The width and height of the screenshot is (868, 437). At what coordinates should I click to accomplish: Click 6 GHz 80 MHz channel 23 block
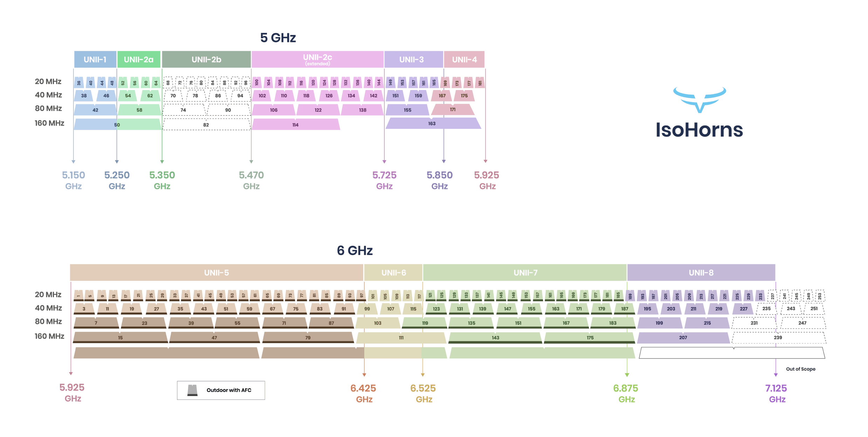pos(144,322)
